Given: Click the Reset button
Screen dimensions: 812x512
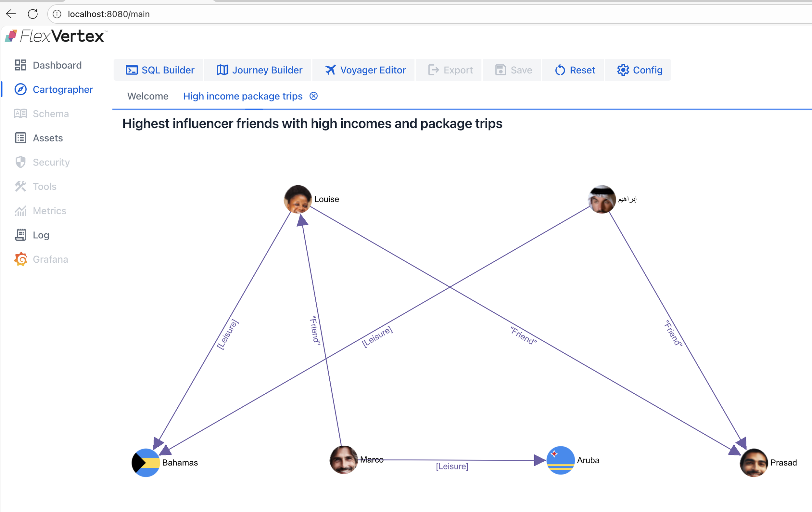Looking at the screenshot, I should pyautogui.click(x=575, y=70).
